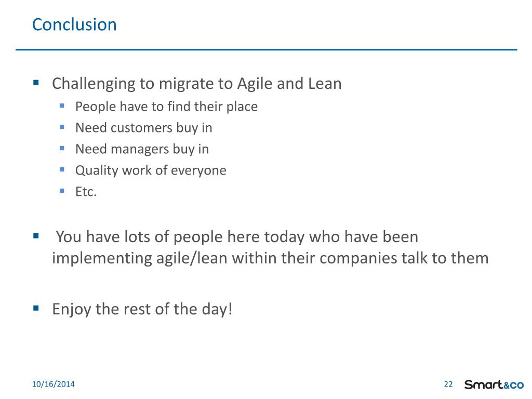Select 'Quality work of everyone' text
Image resolution: width=532 pixels, height=399 pixels.
[151, 170]
